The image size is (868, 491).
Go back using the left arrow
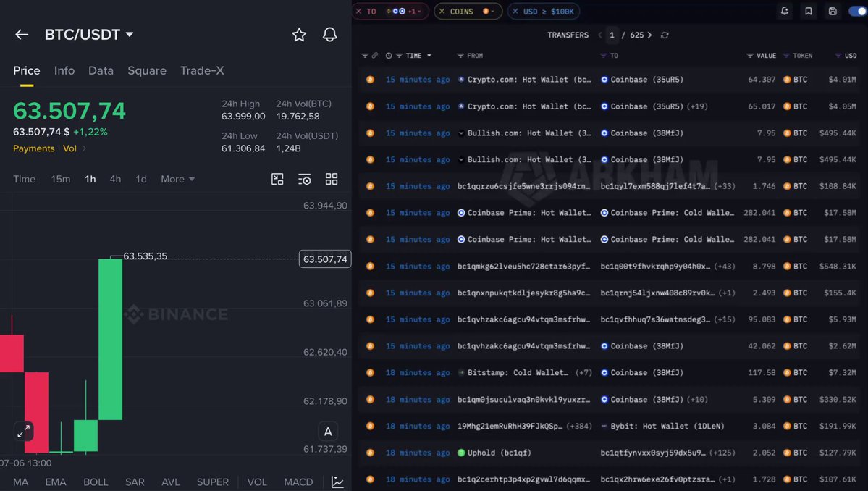[22, 35]
